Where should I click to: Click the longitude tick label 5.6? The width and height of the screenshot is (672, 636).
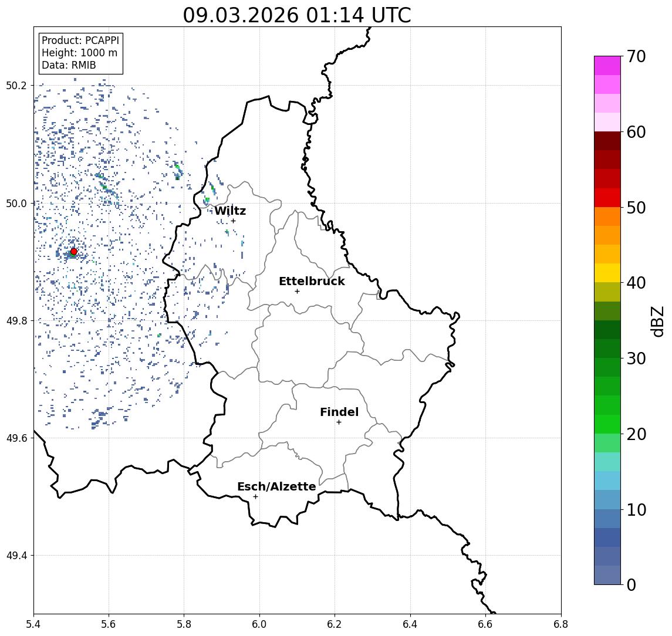coord(109,624)
